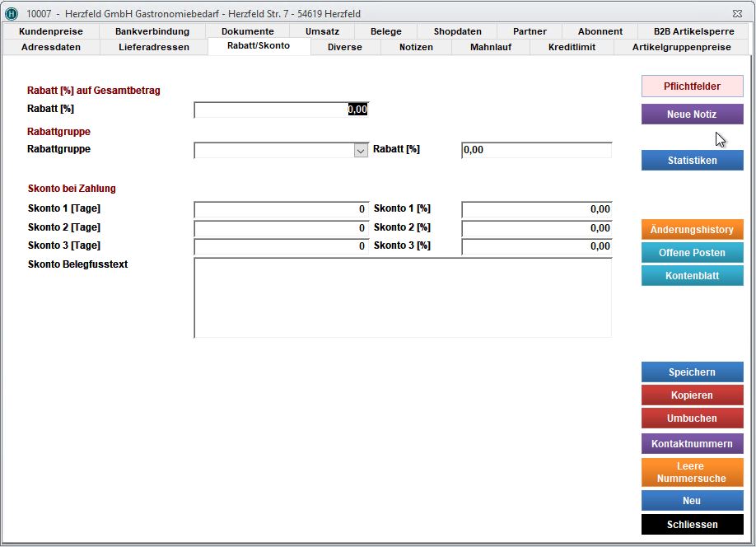This screenshot has height=547, width=756.
Task: View the Änderungshistory
Action: coord(692,230)
